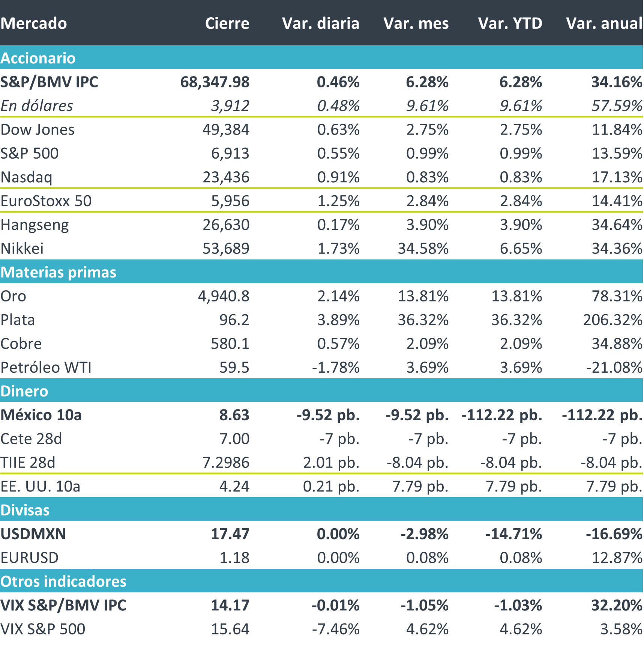Select VIX S&P 500 daily change -7.46%
Viewport: 644px width, 649px height.
pyautogui.click(x=336, y=629)
